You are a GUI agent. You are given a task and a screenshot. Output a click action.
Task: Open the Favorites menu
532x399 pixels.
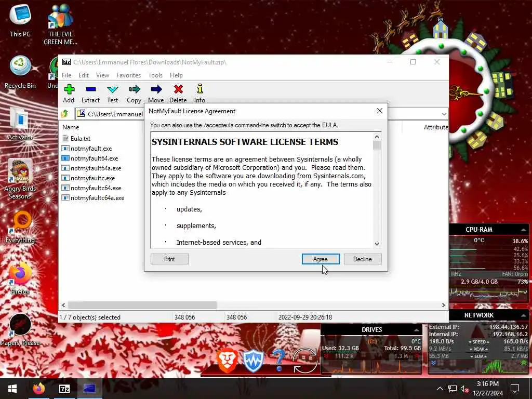(x=128, y=75)
